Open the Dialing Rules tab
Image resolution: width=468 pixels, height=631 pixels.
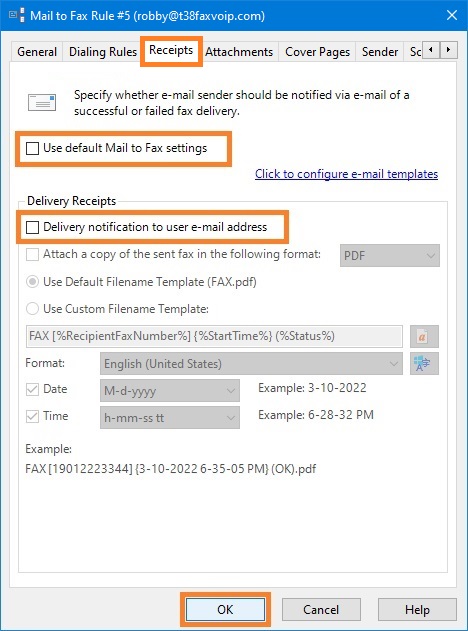click(x=103, y=52)
